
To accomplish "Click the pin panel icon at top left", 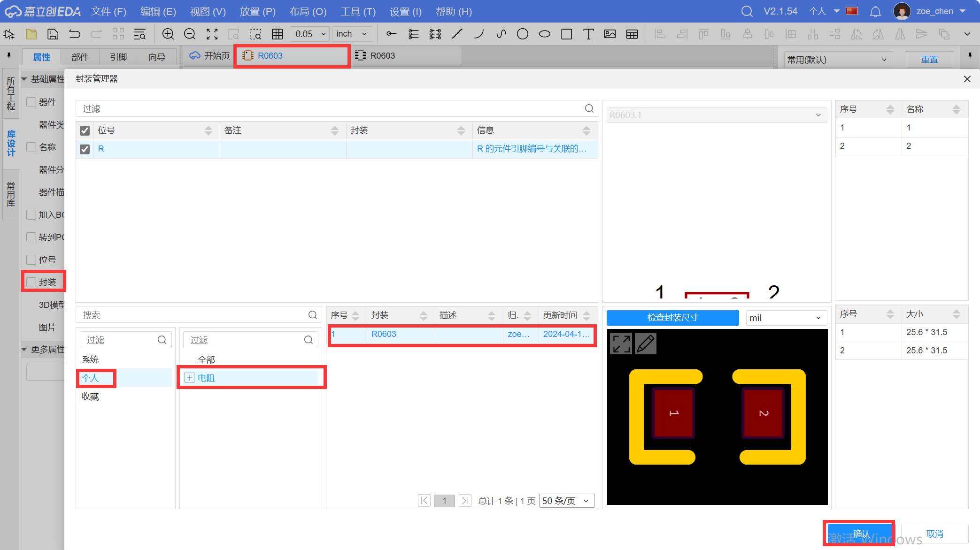I will pyautogui.click(x=9, y=56).
